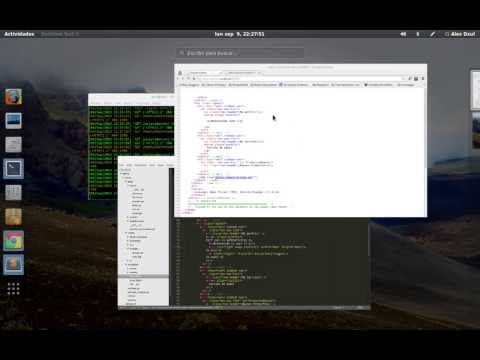
Task: Click the Actividades button
Action: coord(19,34)
